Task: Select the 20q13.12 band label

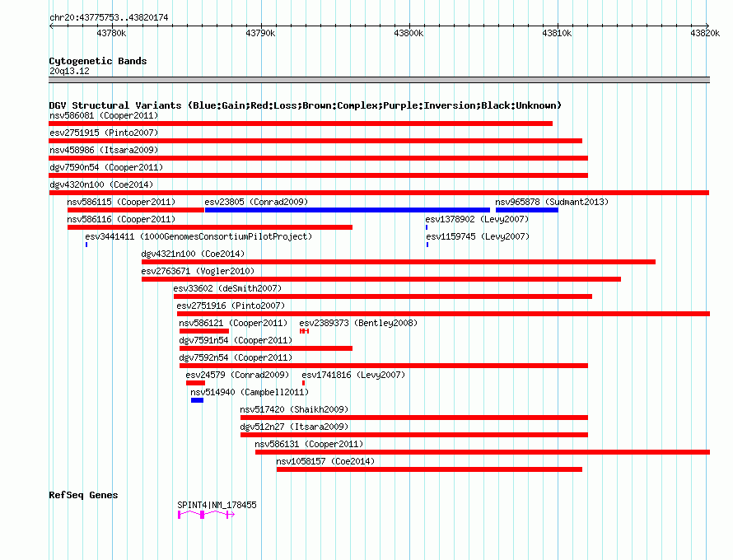Action: tap(69, 71)
